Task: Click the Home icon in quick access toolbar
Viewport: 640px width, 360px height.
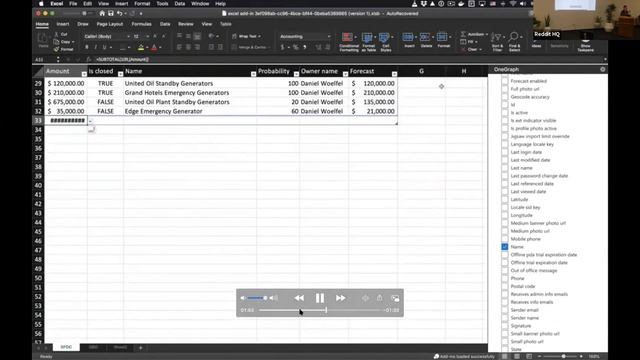Action: 102,13
